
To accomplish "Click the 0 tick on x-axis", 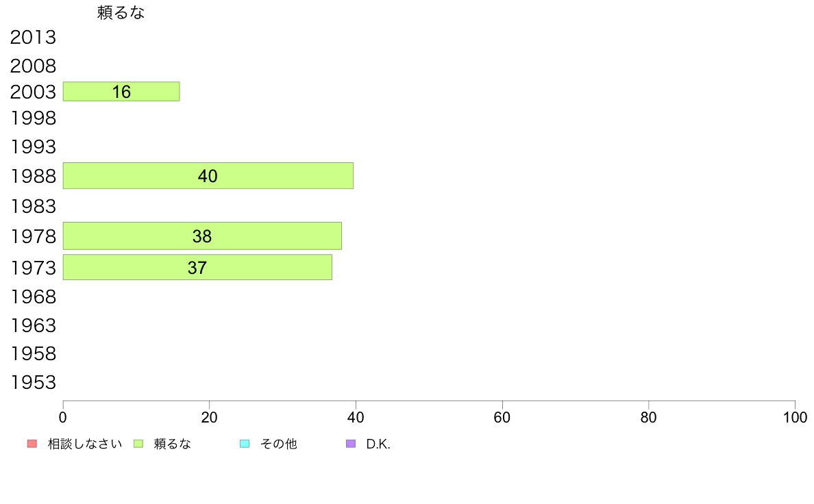I will 63,417.
